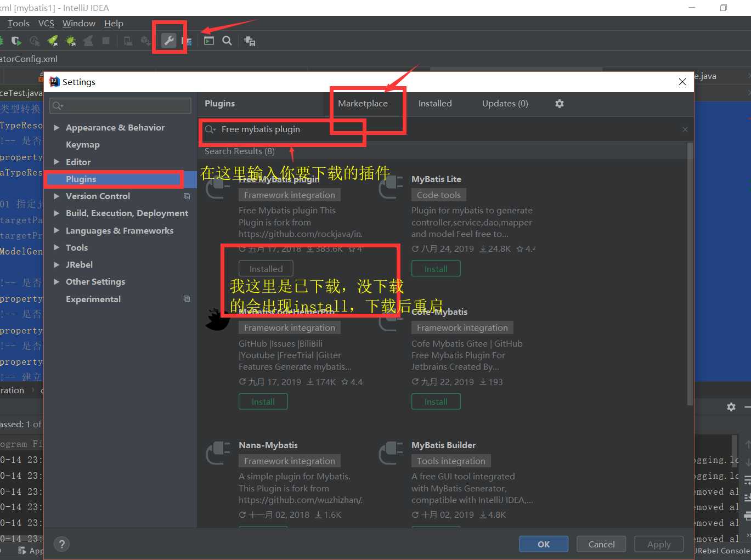The height and width of the screenshot is (560, 751).
Task: Open run panel settings gear icon
Action: point(731,407)
